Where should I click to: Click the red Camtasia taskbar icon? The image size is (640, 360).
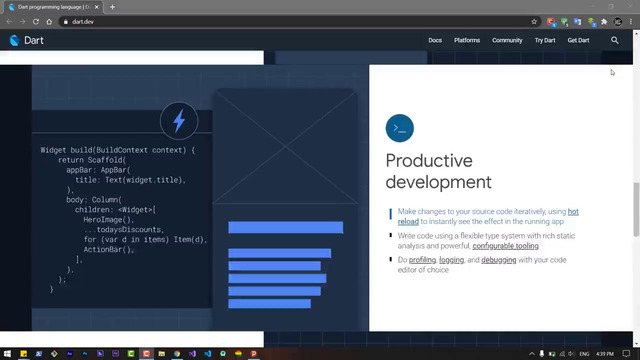tap(146, 353)
